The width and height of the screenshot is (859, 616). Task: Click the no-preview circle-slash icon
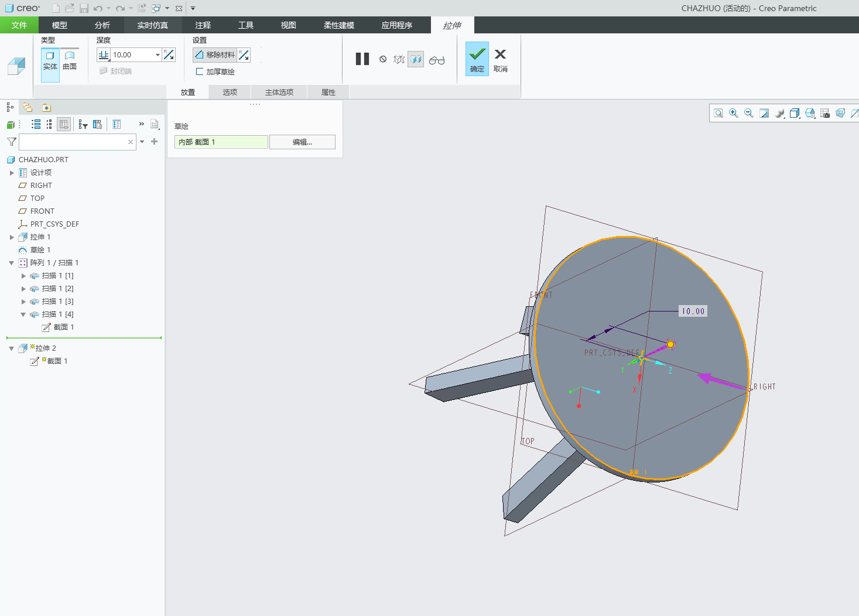[383, 59]
